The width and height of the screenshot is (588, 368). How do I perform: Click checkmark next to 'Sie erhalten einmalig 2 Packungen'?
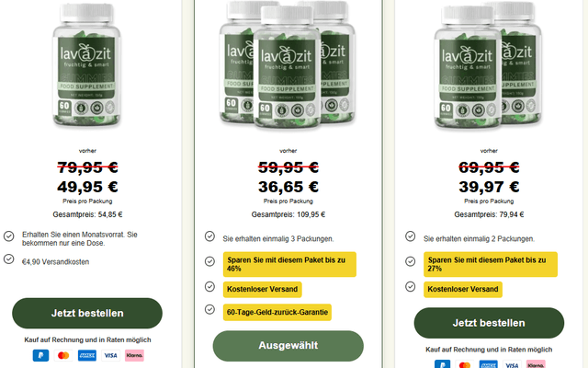411,236
